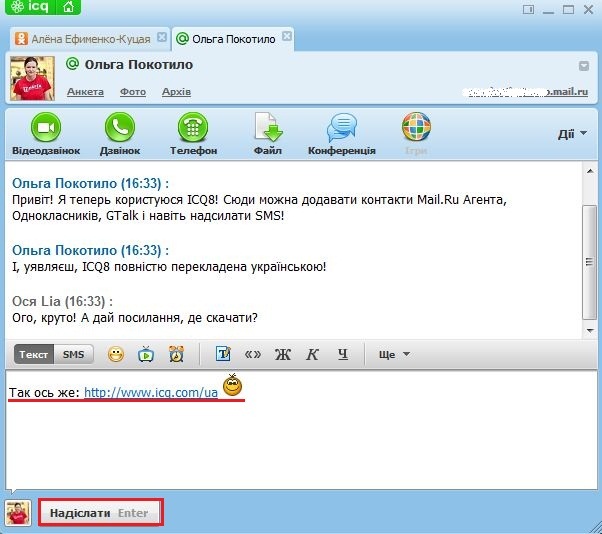This screenshot has width=602, height=534.
Task: Start a video call with Відеодзвінок
Action: tap(39, 128)
